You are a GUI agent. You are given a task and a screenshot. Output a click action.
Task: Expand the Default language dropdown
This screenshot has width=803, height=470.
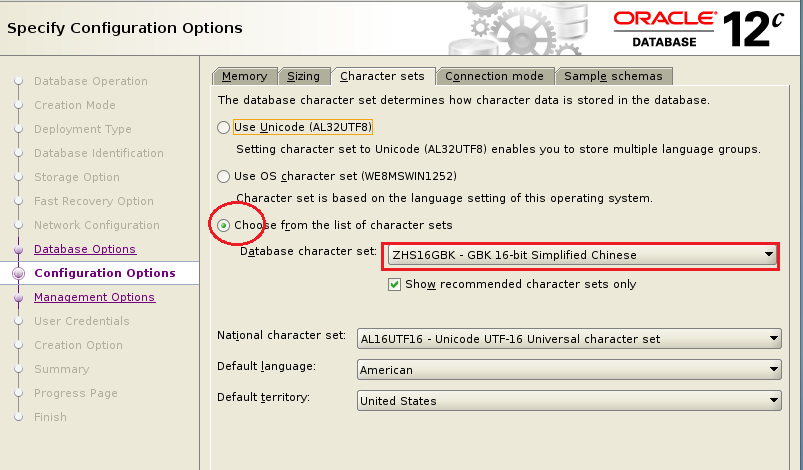point(569,370)
